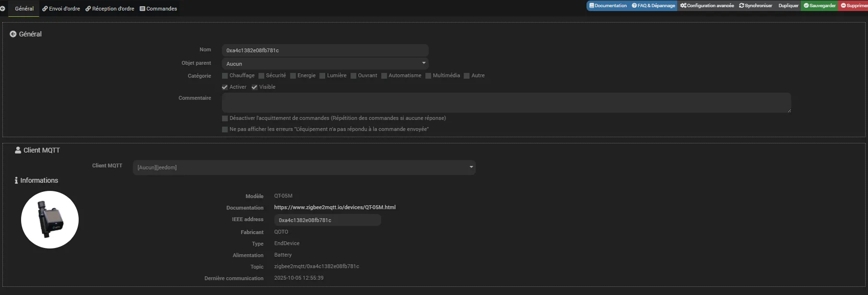The image size is (868, 295).
Task: Open FAQ & Dépannage help
Action: pos(653,6)
